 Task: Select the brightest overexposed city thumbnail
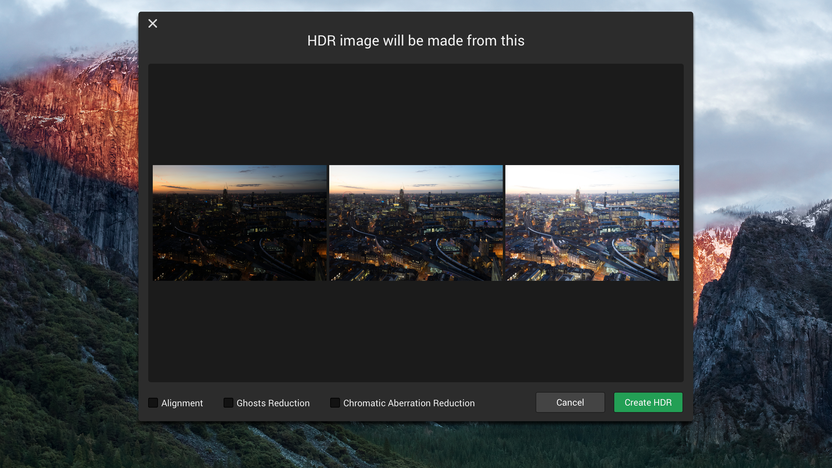(x=592, y=223)
